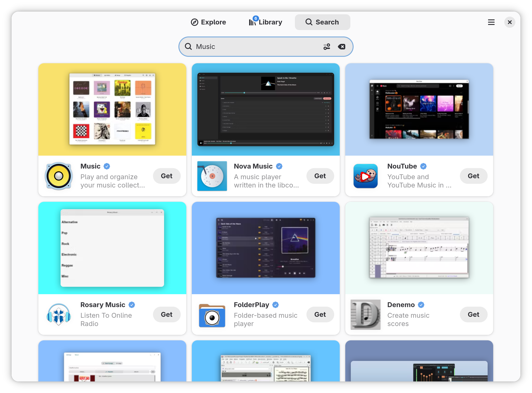This screenshot has height=393, width=532.
Task: Click the verified badge next to FolderPlay
Action: click(275, 305)
